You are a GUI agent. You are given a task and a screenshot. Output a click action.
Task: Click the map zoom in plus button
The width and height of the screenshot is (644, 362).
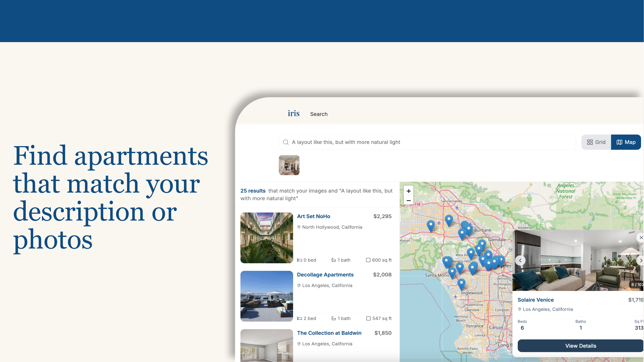coord(408,191)
